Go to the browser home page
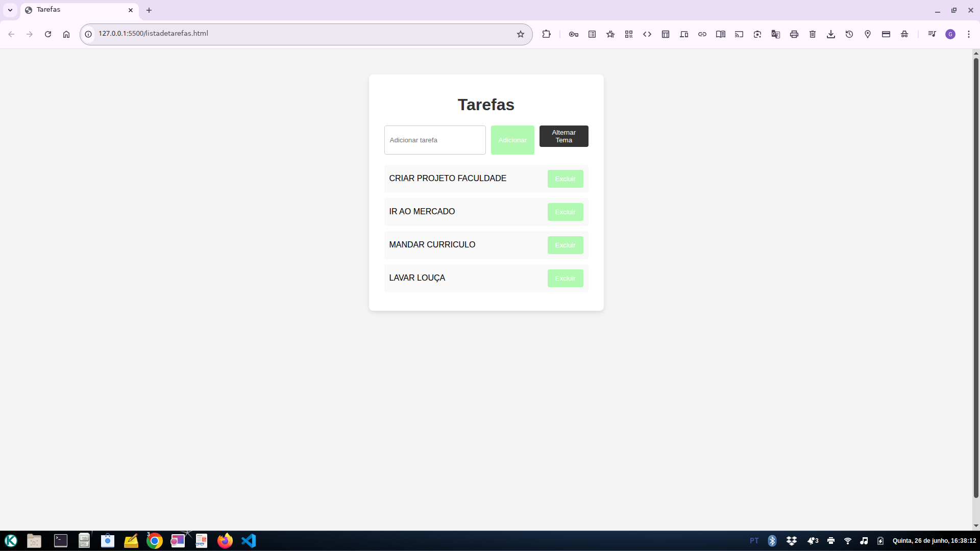Viewport: 980px width, 551px height. tap(66, 34)
